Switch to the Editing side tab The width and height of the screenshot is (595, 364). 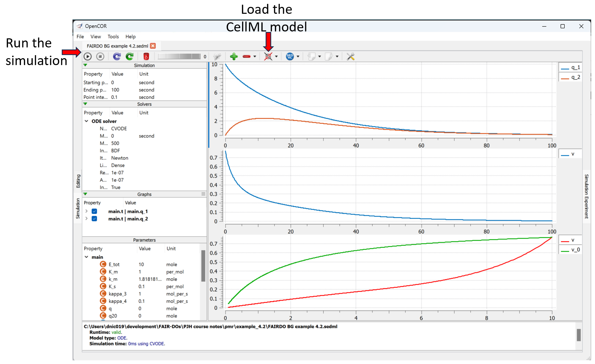coord(78,181)
